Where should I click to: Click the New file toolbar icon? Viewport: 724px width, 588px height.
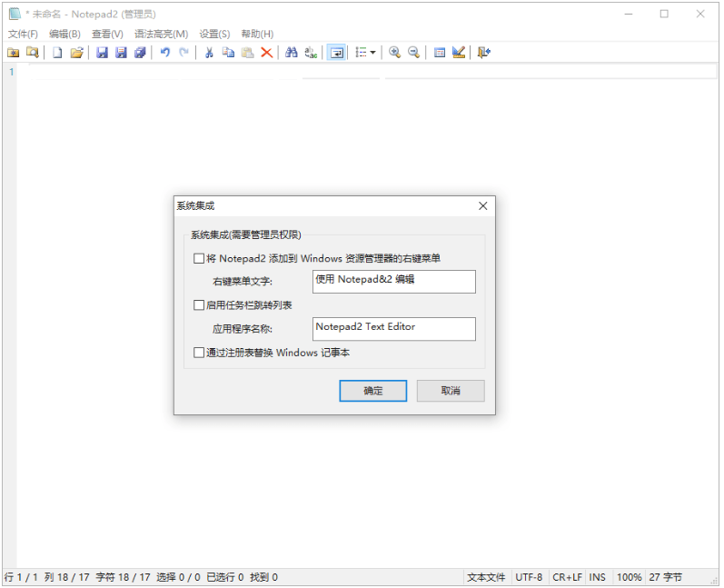[57, 53]
